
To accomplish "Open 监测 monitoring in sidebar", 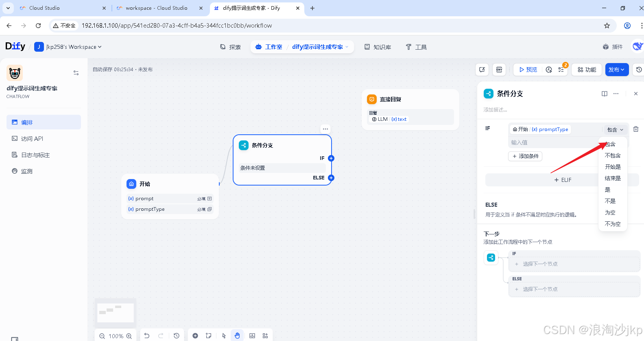I will pyautogui.click(x=44, y=171).
